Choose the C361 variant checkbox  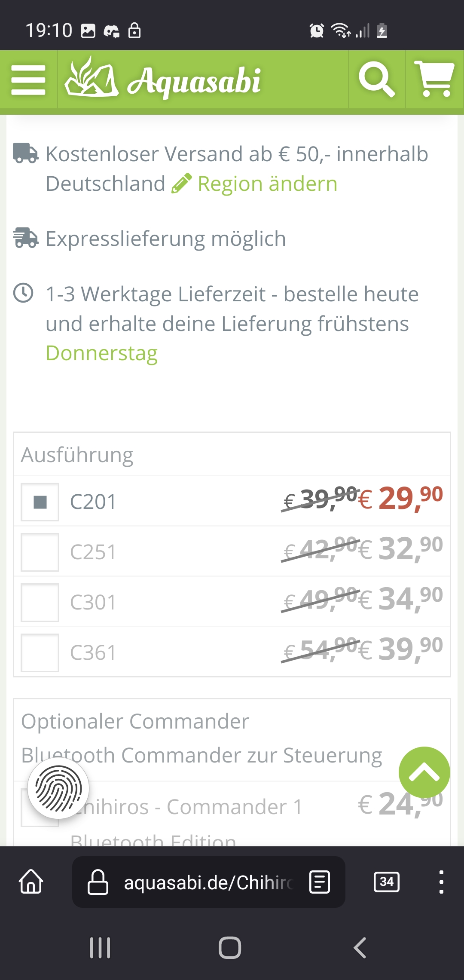tap(40, 653)
